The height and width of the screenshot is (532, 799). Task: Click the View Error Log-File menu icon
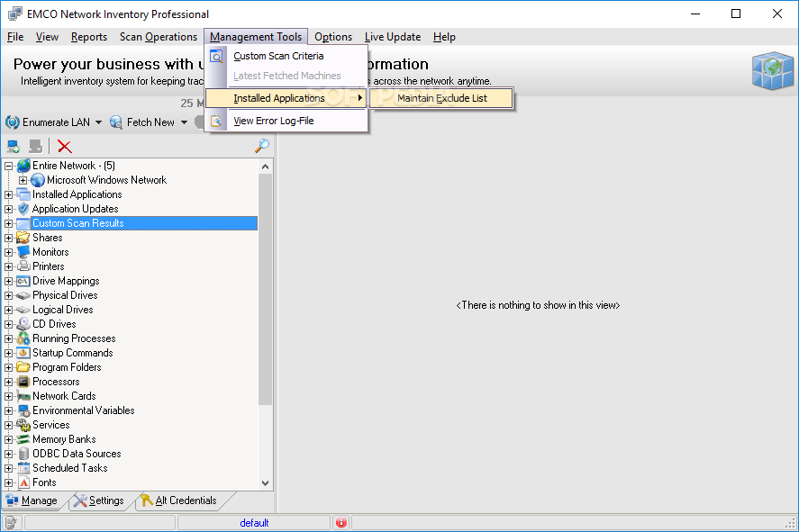[x=216, y=121]
